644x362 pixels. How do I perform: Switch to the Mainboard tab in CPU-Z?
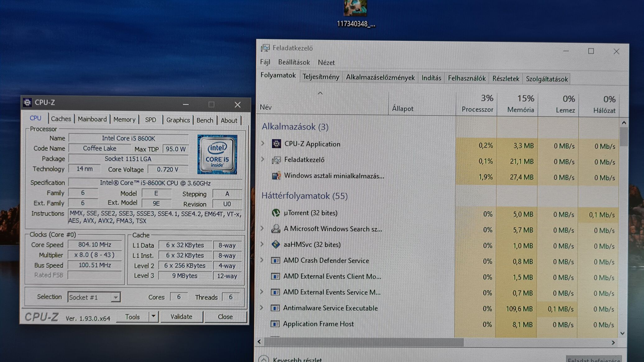[x=92, y=119]
